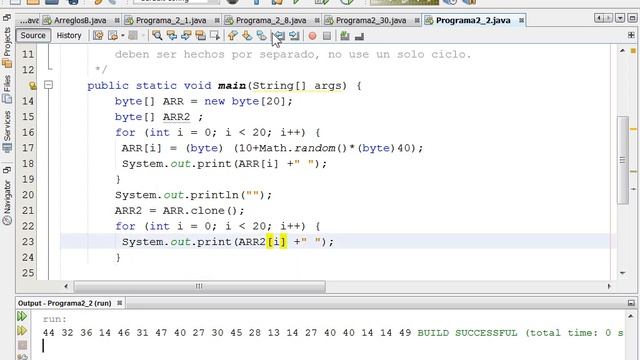Click the vertical editor scrollbar thumb
Image resolution: width=640 pixels, height=360 pixels.
(x=622, y=160)
